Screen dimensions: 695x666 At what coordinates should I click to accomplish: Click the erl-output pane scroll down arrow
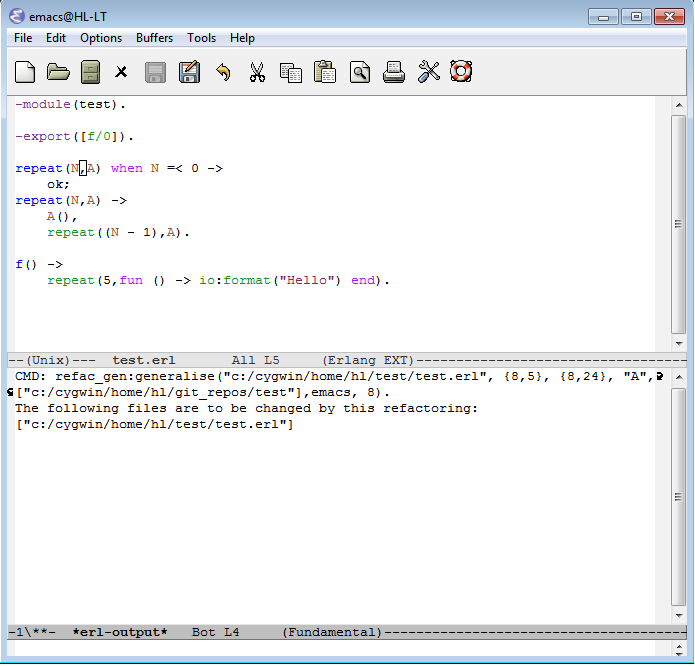pyautogui.click(x=679, y=615)
